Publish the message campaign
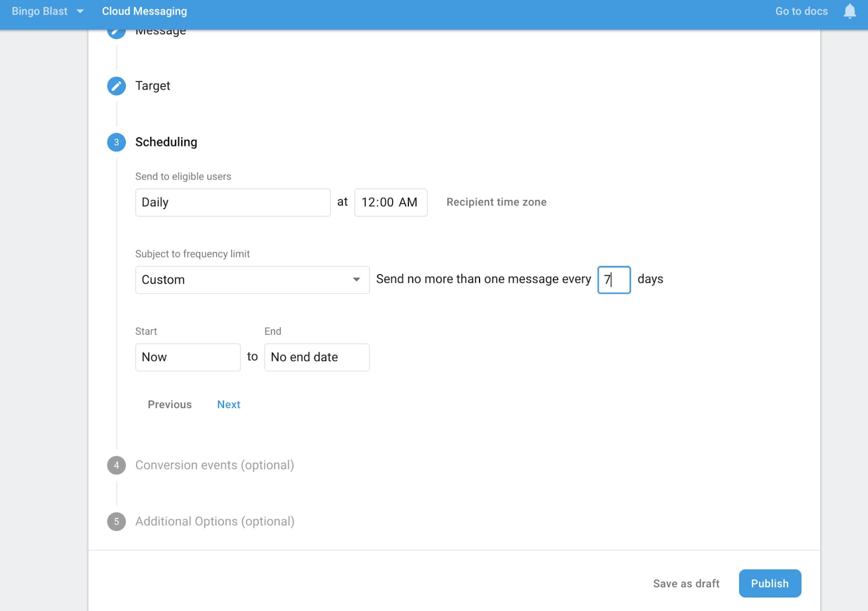The height and width of the screenshot is (611, 868). coord(770,583)
